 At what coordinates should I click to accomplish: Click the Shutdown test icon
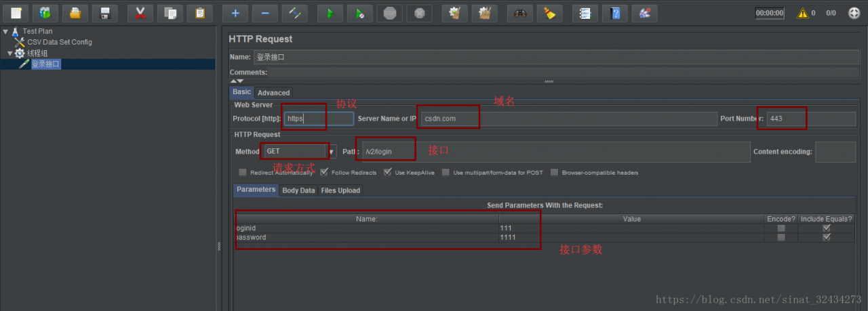click(x=419, y=13)
